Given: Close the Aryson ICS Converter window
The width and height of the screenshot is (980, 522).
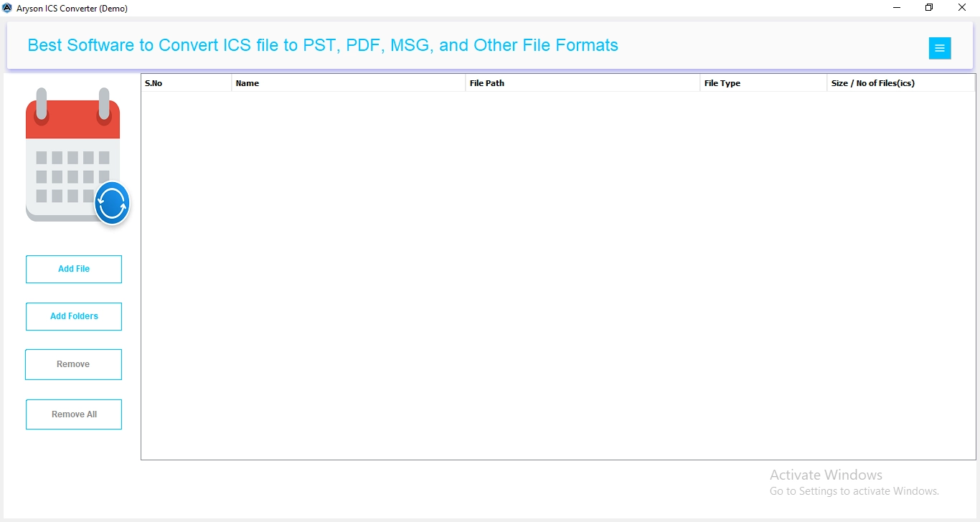Looking at the screenshot, I should point(962,8).
